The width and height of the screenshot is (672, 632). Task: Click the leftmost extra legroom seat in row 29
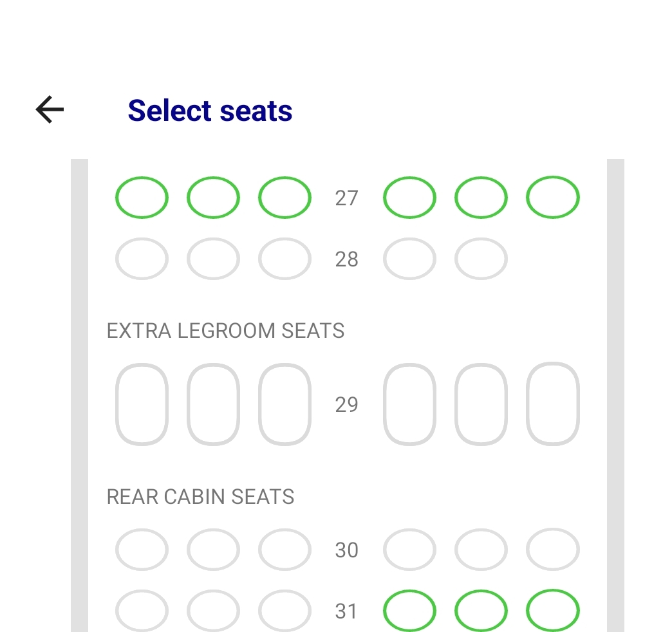point(142,404)
